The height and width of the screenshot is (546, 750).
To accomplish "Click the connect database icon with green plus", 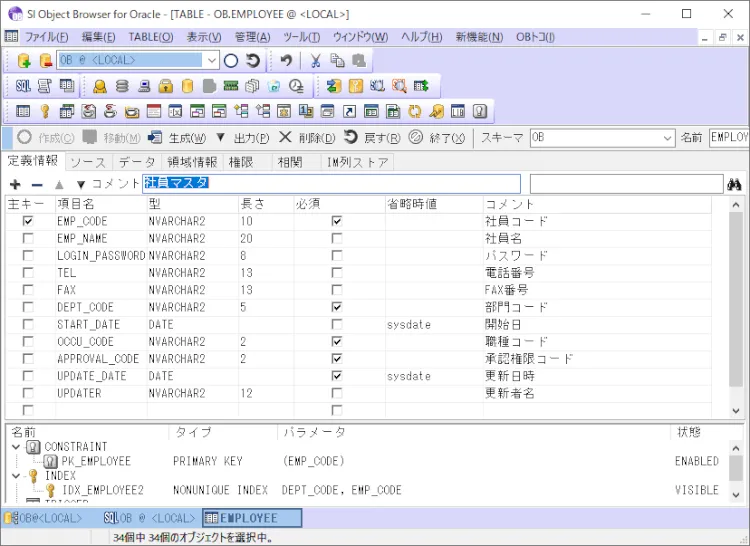I will pyautogui.click(x=23, y=61).
